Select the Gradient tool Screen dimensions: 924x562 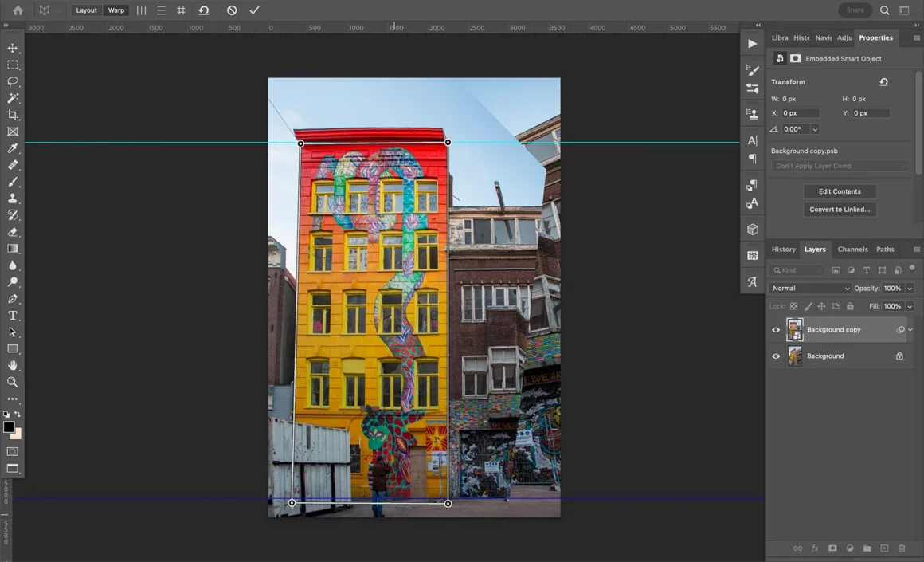click(x=13, y=248)
